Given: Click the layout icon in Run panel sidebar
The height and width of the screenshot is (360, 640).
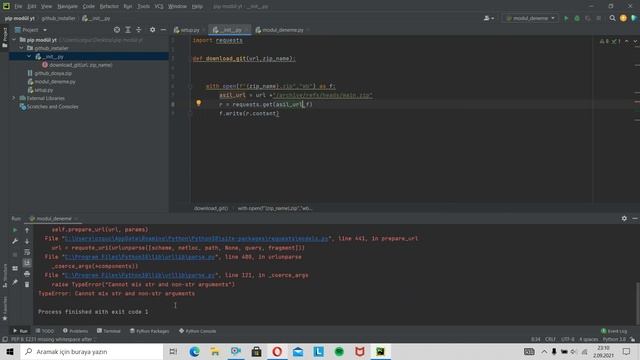Looking at the screenshot, I should pos(15,268).
